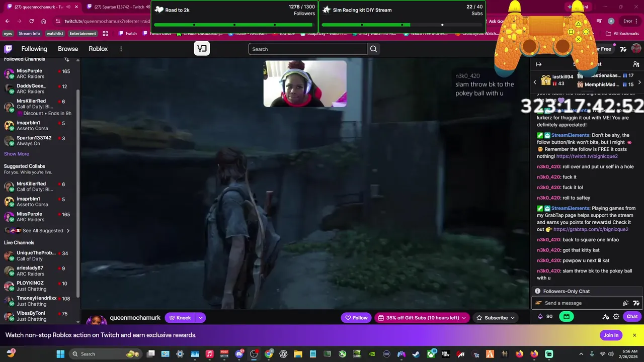Open the Channel Points balance icon showing 90

click(545, 317)
